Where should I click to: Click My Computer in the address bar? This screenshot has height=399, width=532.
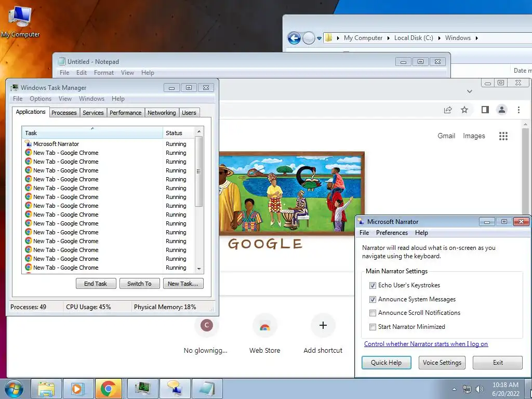tap(363, 38)
